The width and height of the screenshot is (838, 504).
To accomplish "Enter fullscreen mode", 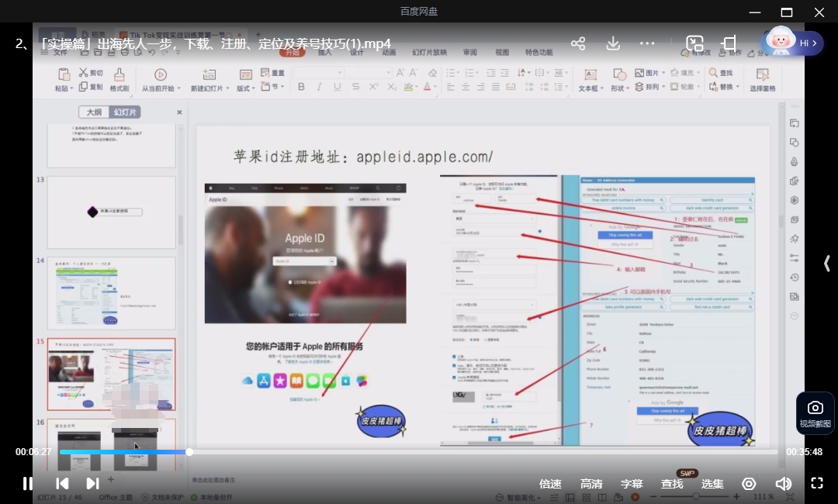I will click(817, 483).
